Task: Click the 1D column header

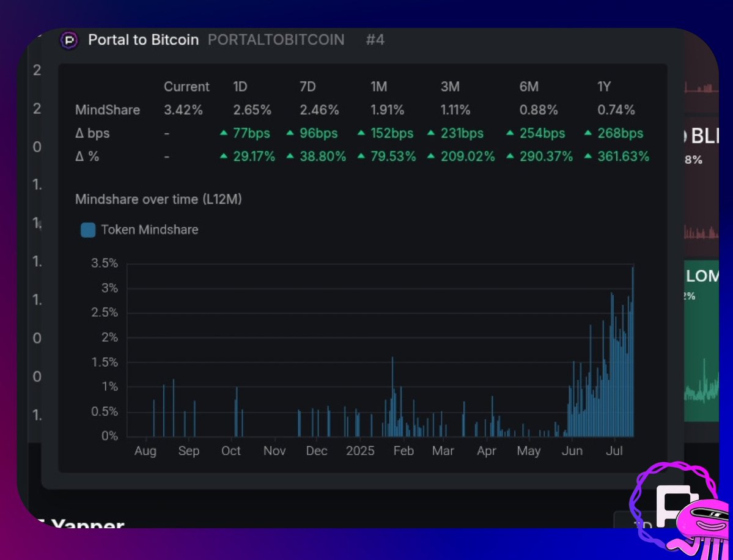Action: pyautogui.click(x=240, y=87)
